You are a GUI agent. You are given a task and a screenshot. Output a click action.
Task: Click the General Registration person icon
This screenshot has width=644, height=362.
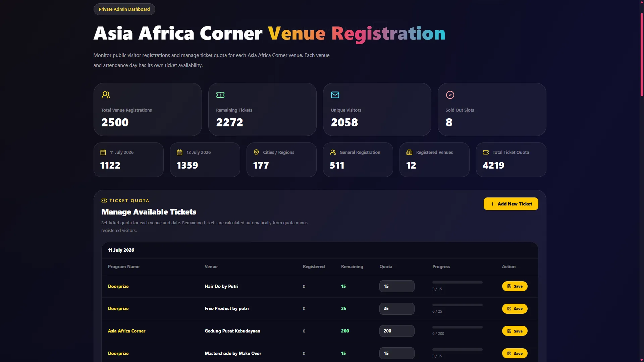[333, 152]
